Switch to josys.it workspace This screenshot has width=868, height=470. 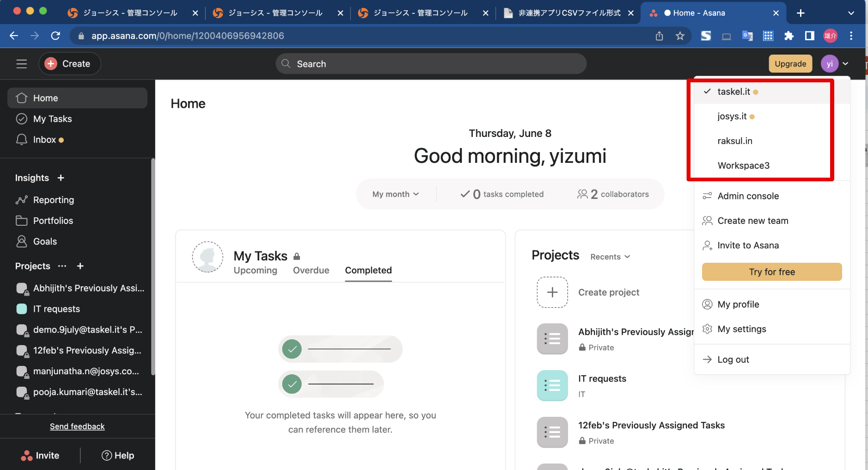click(x=732, y=117)
